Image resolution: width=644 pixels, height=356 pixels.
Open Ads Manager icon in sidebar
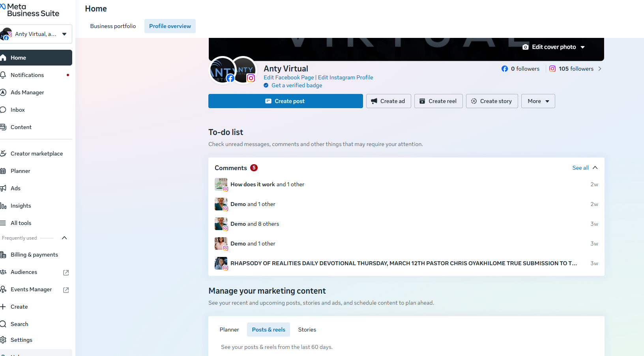3,92
